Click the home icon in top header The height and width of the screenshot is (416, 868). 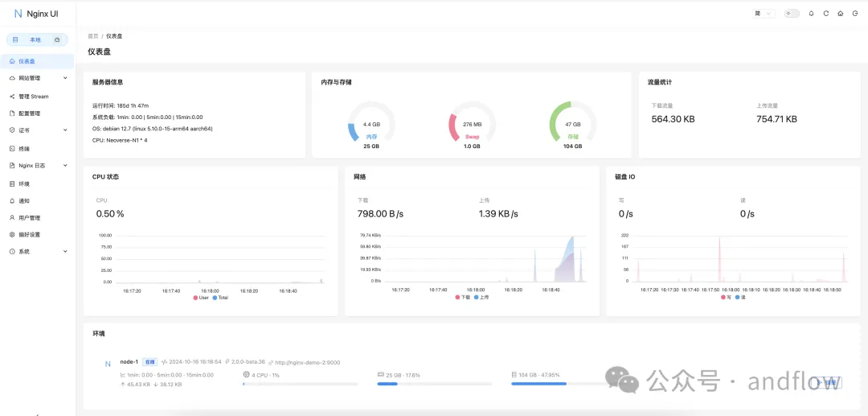coord(840,14)
